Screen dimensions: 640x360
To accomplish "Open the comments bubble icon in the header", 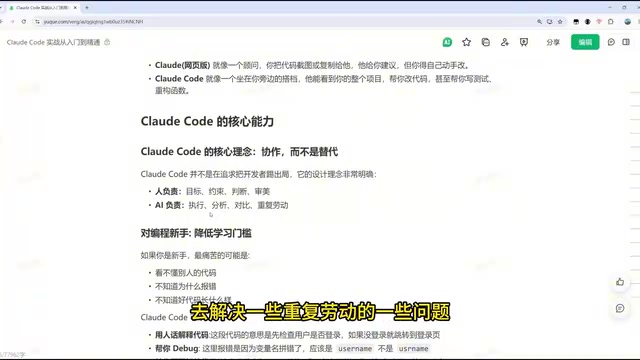I will point(611,42).
